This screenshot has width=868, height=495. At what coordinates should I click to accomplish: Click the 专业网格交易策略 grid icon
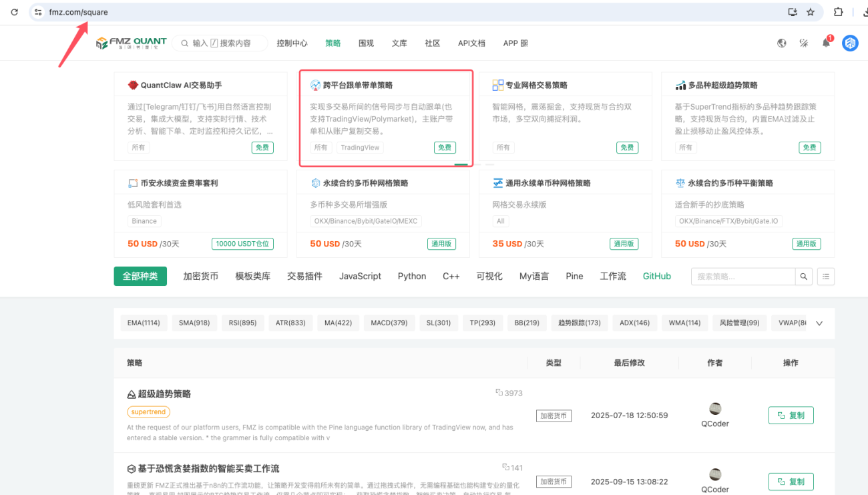pos(498,85)
